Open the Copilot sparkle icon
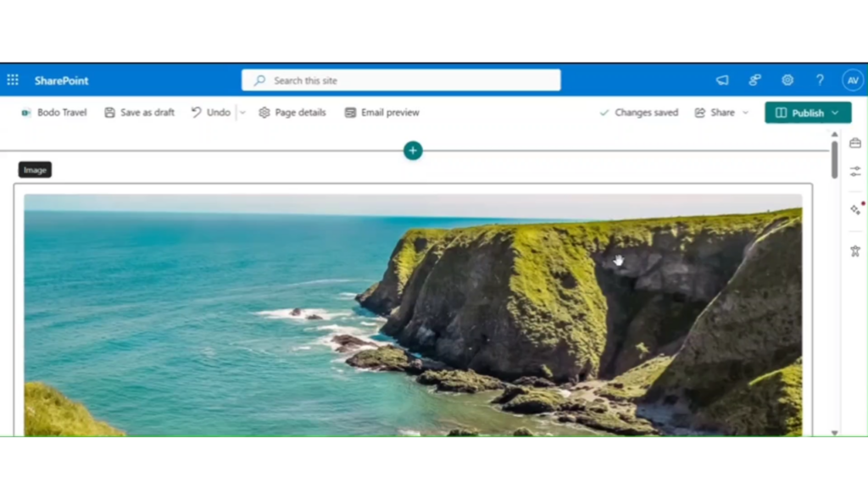 point(856,209)
